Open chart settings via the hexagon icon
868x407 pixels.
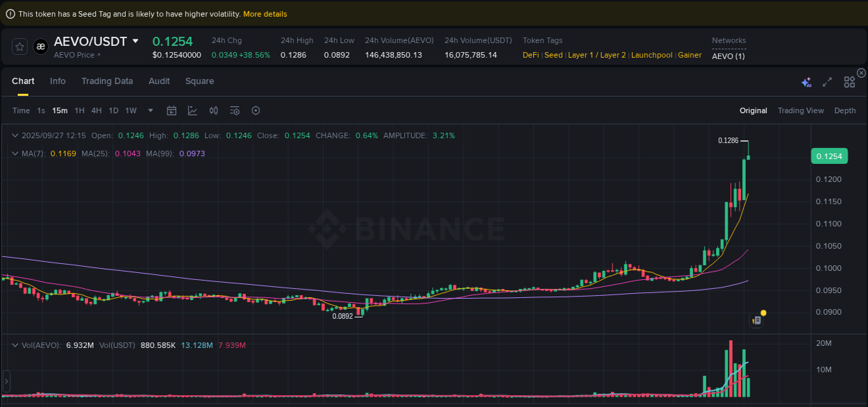tap(256, 110)
